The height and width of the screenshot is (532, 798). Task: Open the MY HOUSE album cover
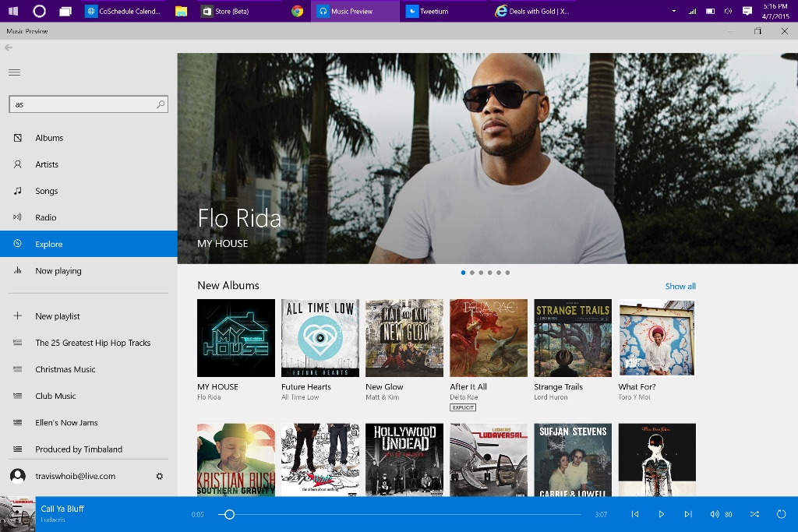236,338
